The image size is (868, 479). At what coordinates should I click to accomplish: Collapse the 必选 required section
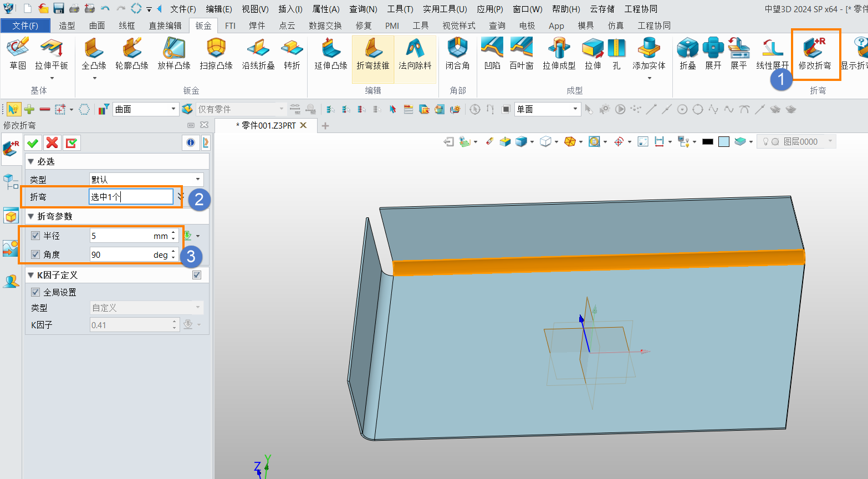[30, 161]
